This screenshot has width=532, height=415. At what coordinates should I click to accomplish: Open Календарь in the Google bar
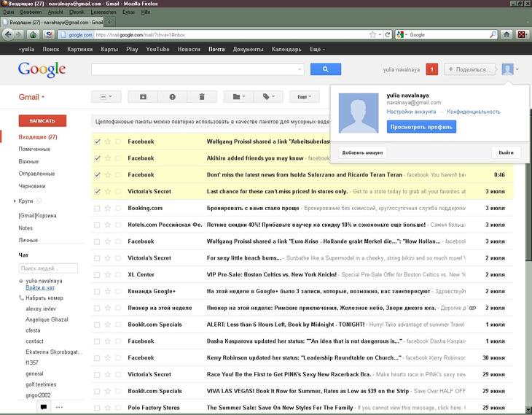(286, 50)
